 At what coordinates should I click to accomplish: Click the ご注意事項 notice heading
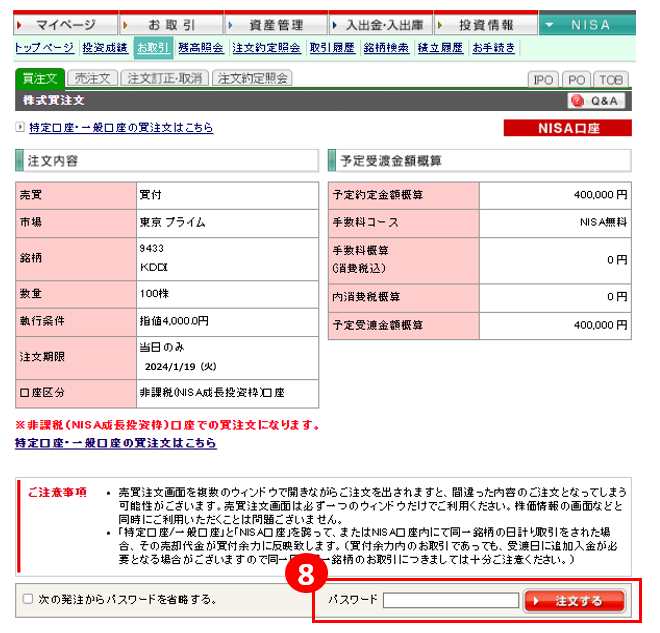tap(57, 492)
